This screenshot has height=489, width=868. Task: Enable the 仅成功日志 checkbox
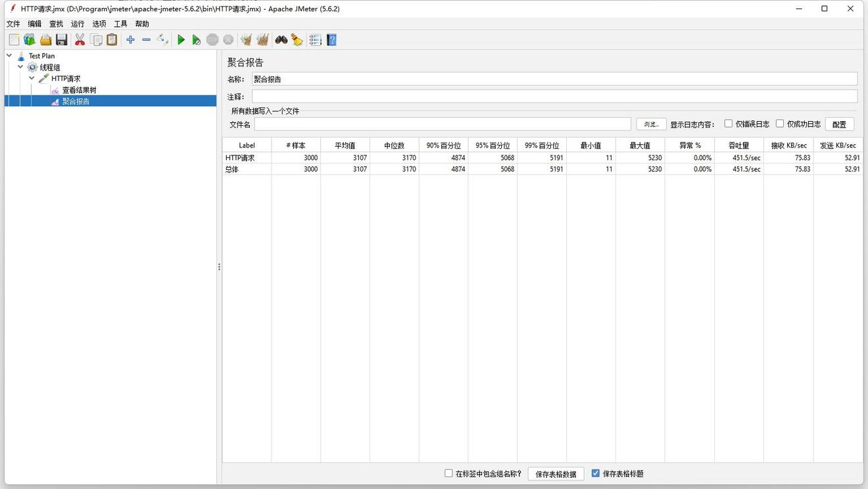[780, 124]
